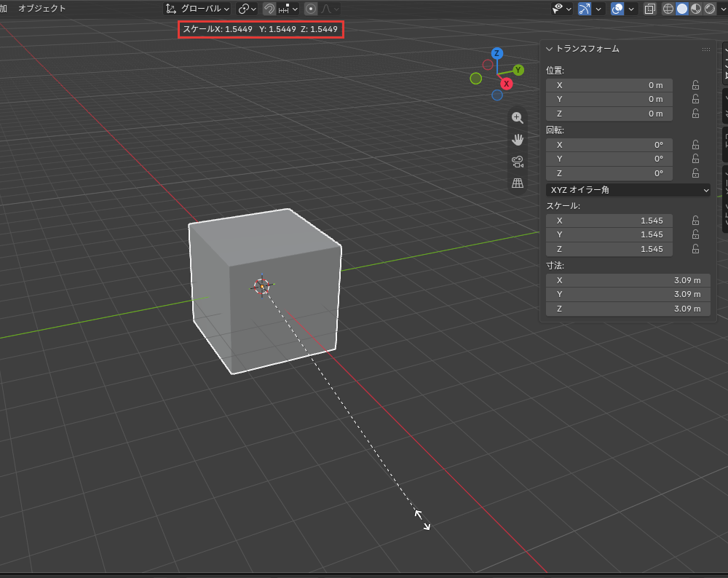
Task: Switch to wireframe shading
Action: (668, 9)
